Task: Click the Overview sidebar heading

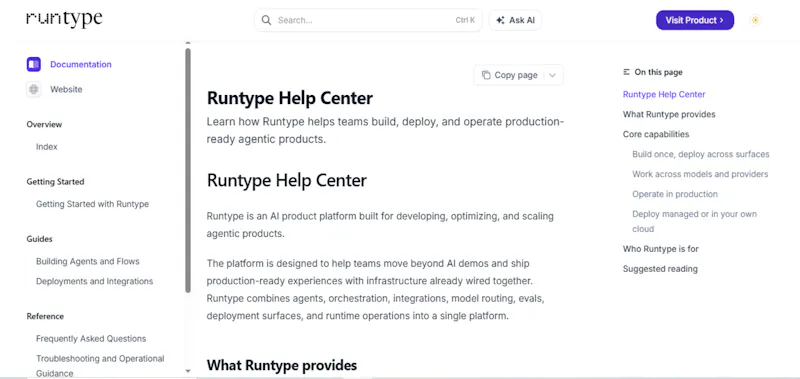Action: point(44,124)
